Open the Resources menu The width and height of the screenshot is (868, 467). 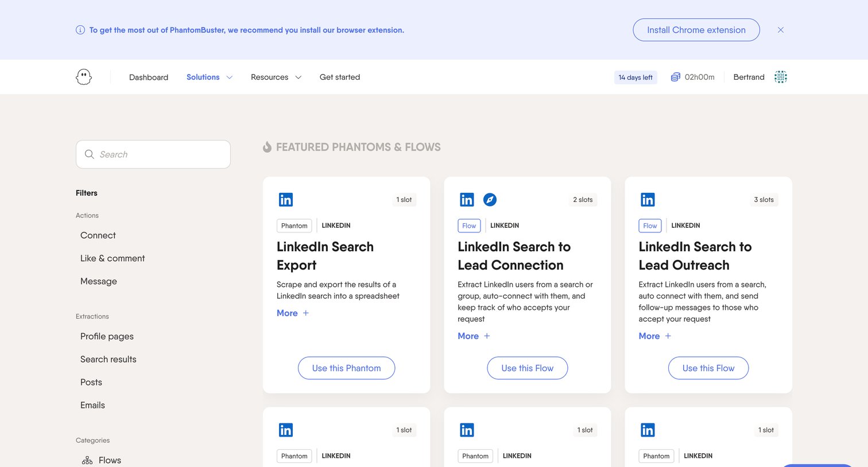click(x=270, y=77)
